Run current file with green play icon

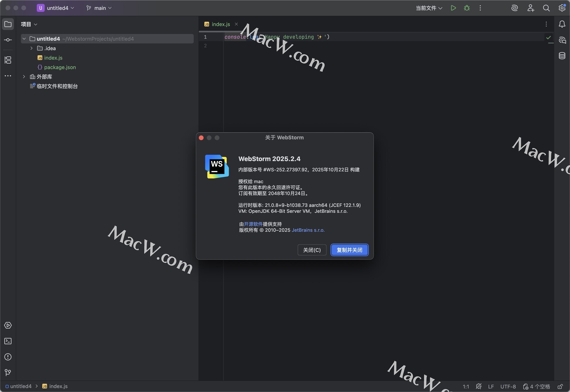pos(453,8)
